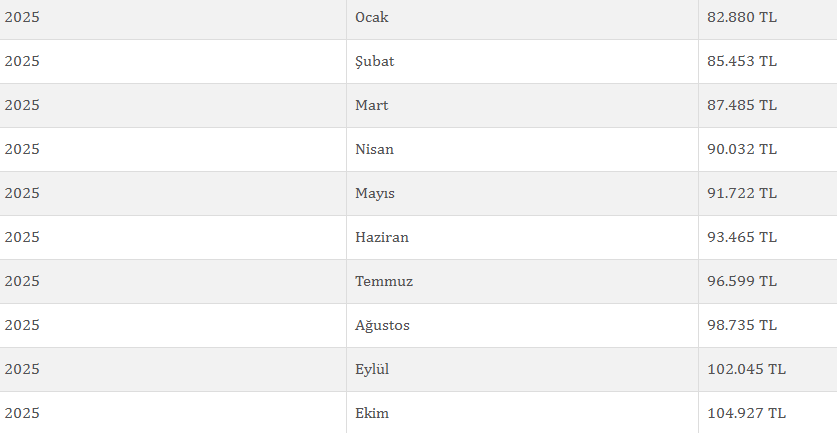Click the Eylül month cell
The width and height of the screenshot is (837, 433).
point(372,369)
